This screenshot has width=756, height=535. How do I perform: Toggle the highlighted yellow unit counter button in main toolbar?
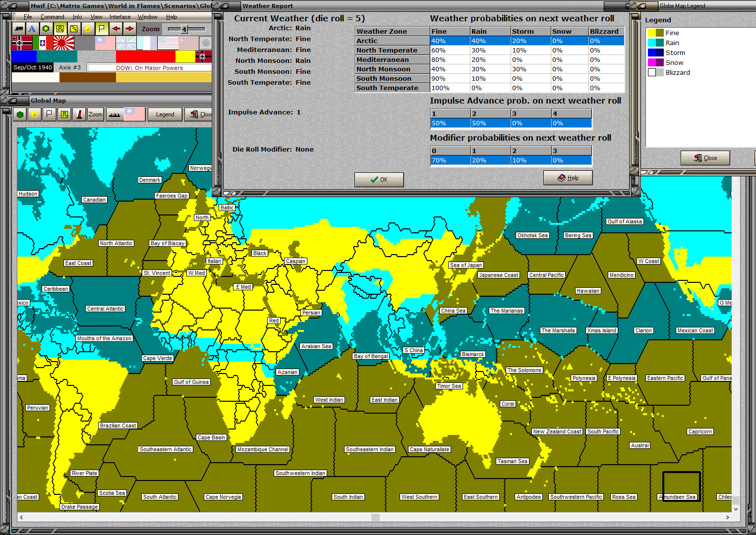[60, 29]
